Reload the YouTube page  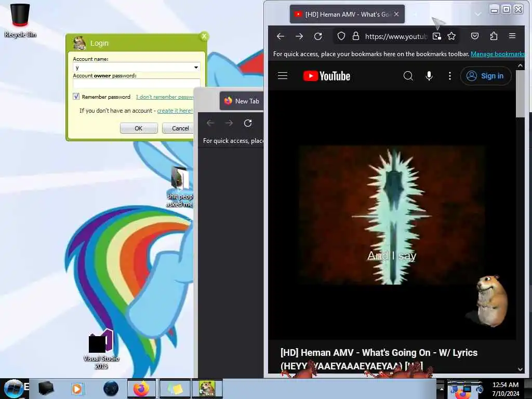point(318,36)
